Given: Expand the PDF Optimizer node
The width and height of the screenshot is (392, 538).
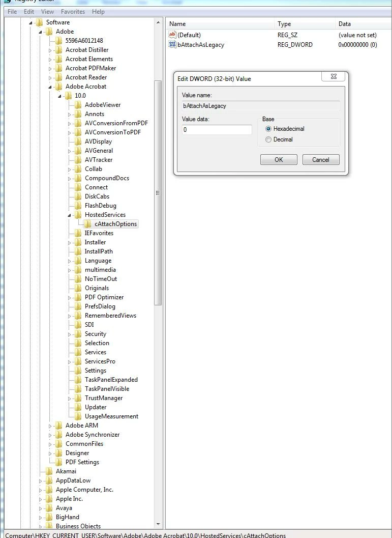Looking at the screenshot, I should pos(69,298).
